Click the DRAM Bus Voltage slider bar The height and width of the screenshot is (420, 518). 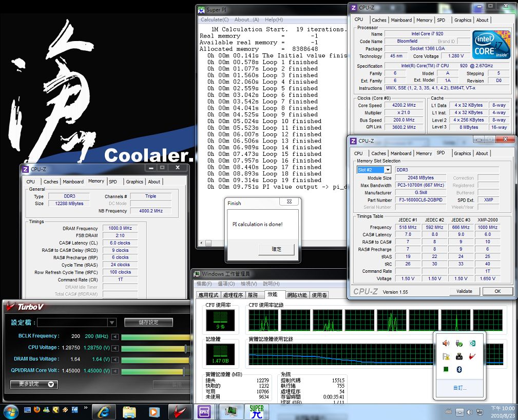[156, 360]
